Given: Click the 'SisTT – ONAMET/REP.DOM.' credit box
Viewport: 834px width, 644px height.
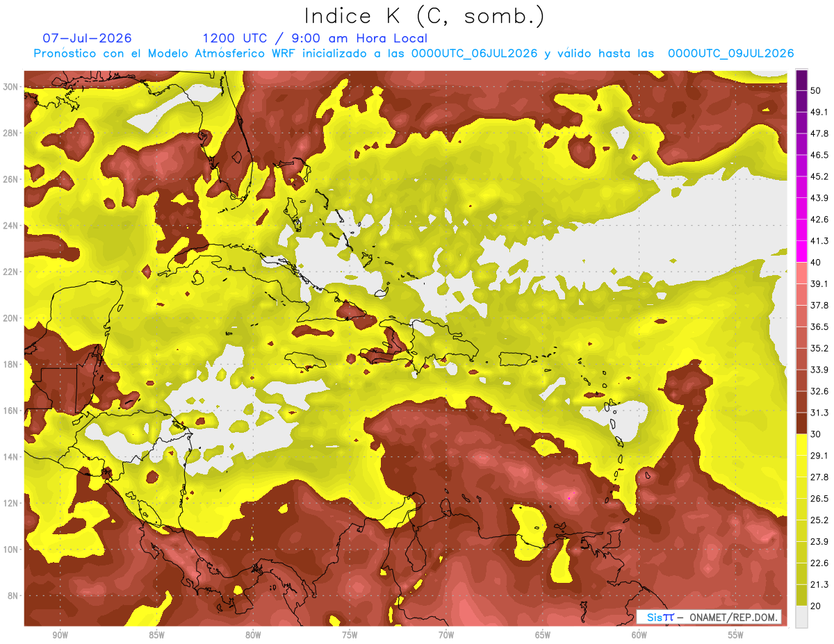Looking at the screenshot, I should point(708,617).
